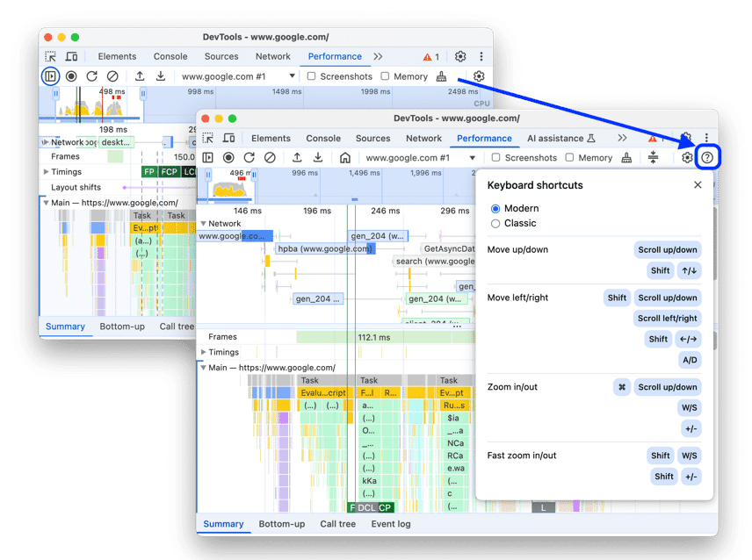Clear the recording in front window
Viewport: 752px width, 560px height.
[270, 158]
